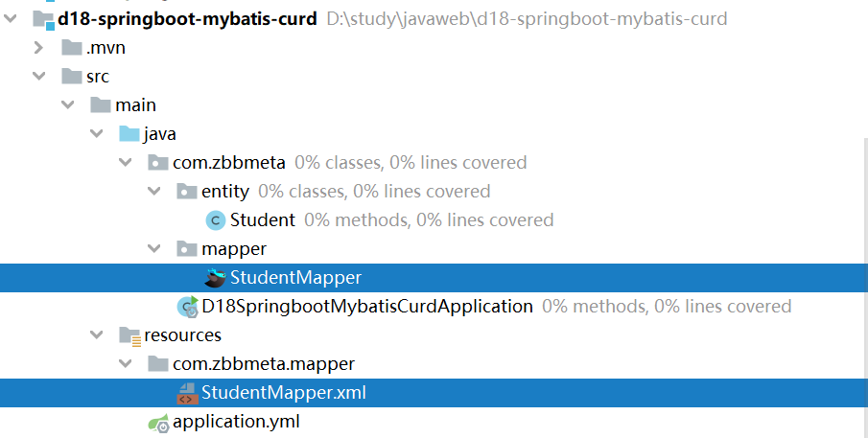
Task: Collapse the main folder arrow
Action: pyautogui.click(x=68, y=105)
